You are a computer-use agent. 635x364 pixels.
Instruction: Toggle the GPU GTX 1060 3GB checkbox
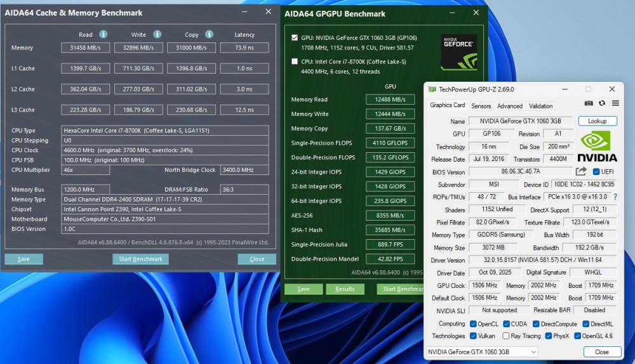coord(295,37)
